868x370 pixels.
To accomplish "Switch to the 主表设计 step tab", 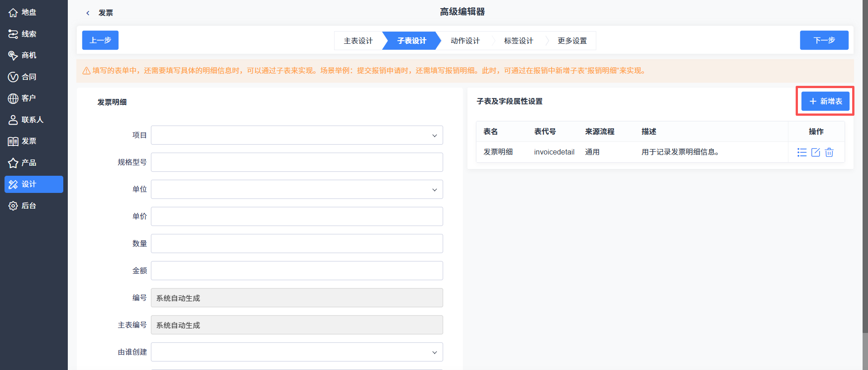I will pyautogui.click(x=358, y=41).
